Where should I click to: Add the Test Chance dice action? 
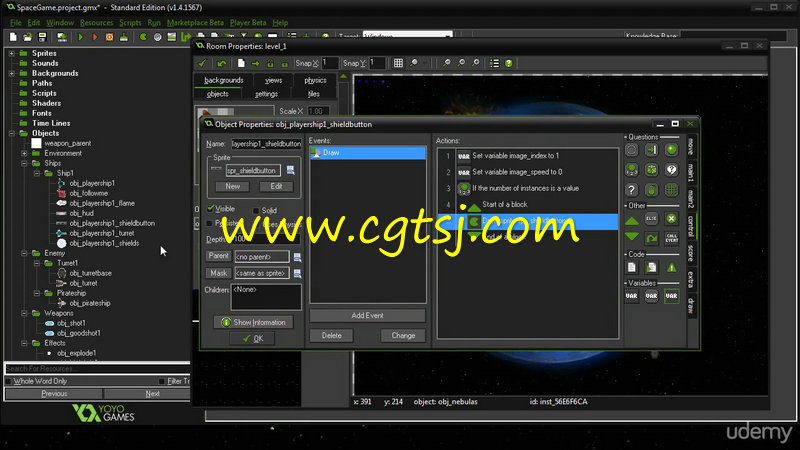pos(652,170)
